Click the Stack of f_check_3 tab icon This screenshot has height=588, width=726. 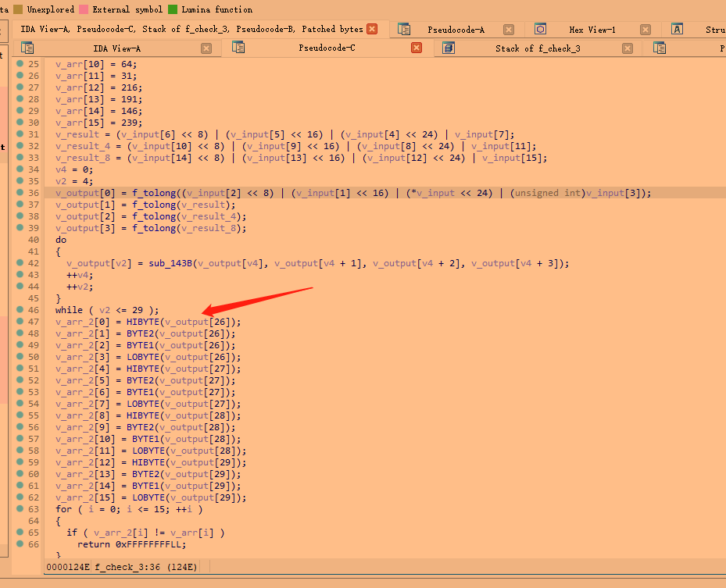pos(446,48)
